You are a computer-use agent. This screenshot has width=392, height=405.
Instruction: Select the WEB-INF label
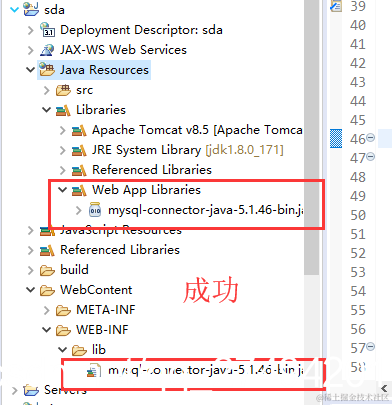click(102, 330)
